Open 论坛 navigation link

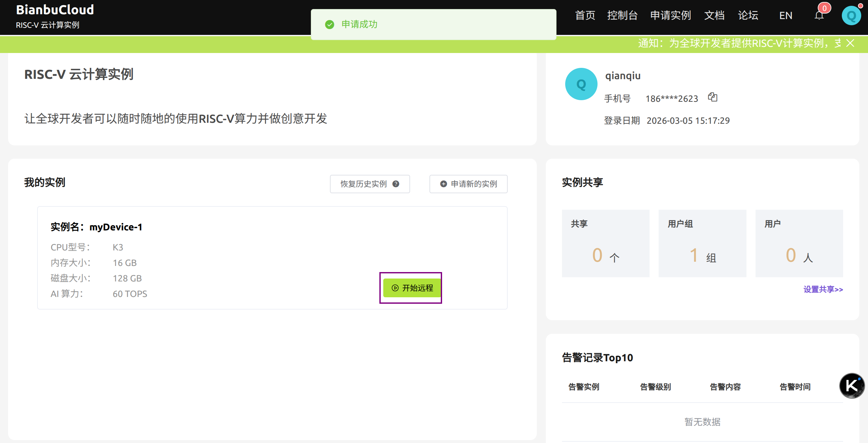click(748, 16)
